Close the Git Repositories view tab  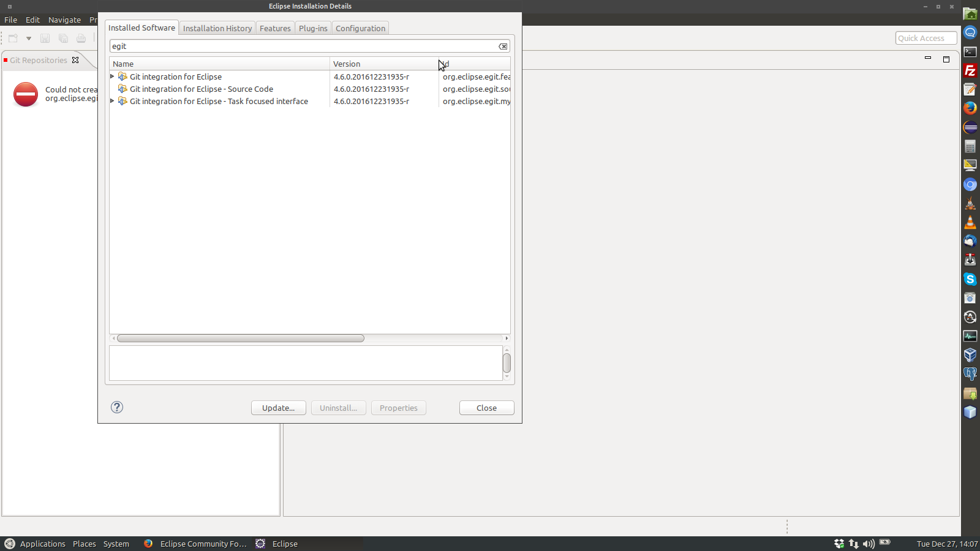[75, 60]
